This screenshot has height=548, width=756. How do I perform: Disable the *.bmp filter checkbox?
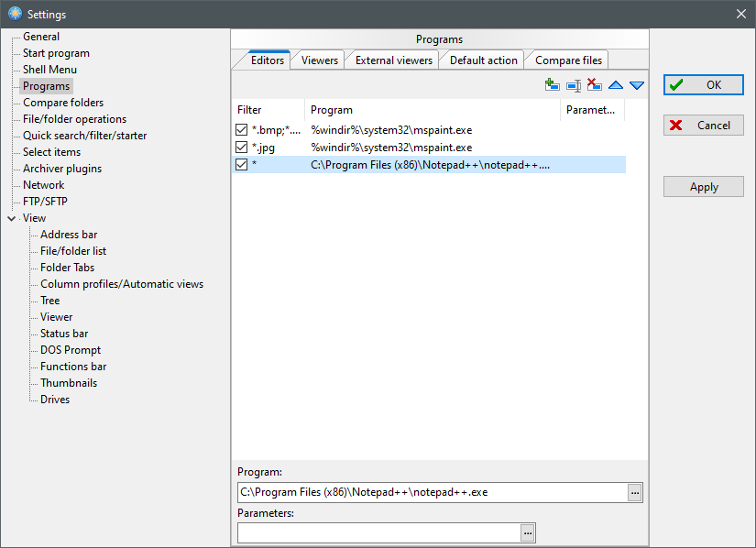click(x=242, y=129)
